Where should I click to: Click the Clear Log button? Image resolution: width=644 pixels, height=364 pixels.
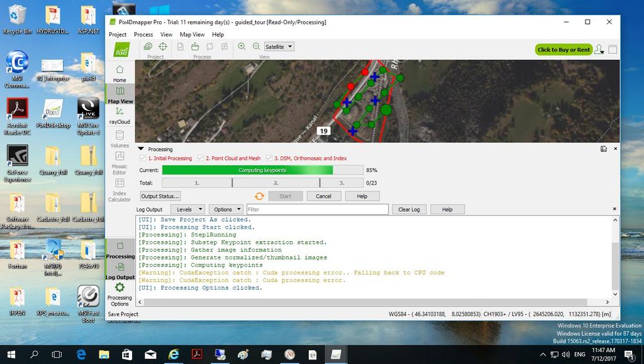click(x=409, y=209)
